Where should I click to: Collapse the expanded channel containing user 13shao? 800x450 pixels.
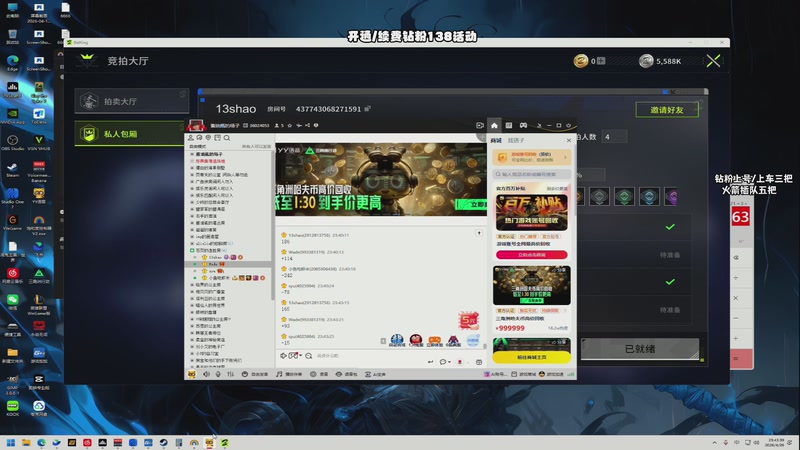point(192,251)
